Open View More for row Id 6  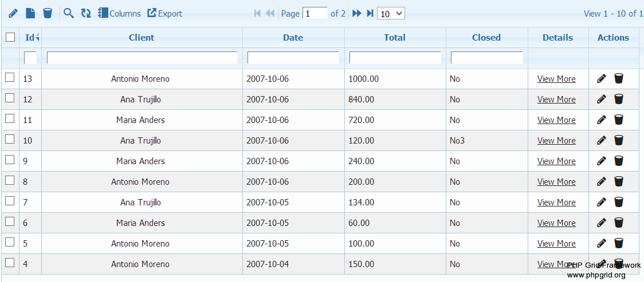[x=556, y=223]
